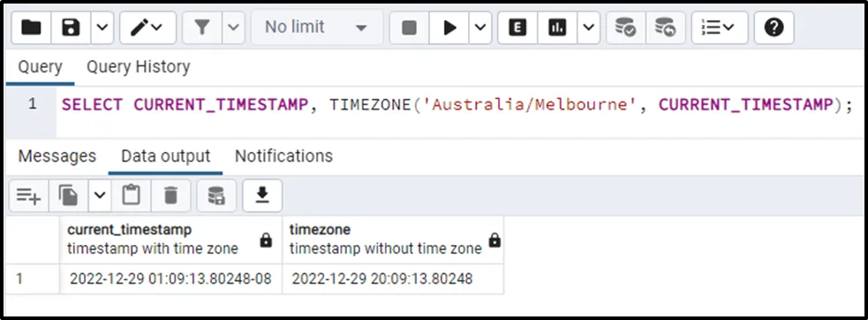Click the Commit database icon
The height and width of the screenshot is (320, 868).
(x=625, y=27)
